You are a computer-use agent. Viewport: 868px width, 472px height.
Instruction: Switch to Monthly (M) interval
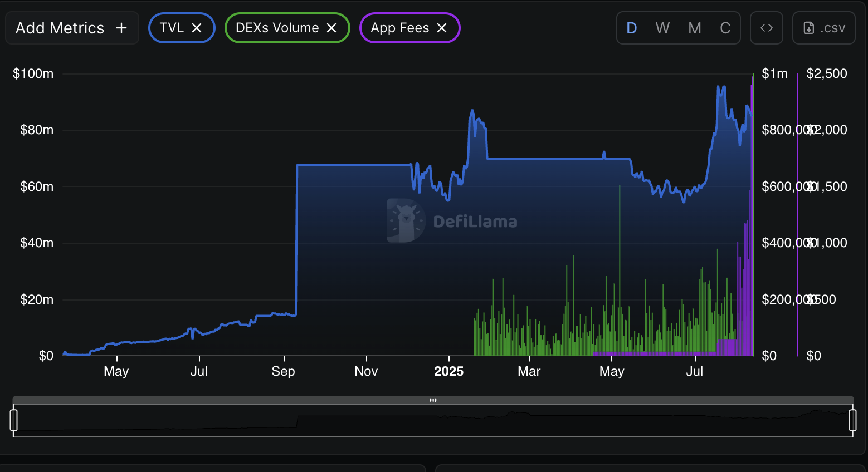[695, 28]
